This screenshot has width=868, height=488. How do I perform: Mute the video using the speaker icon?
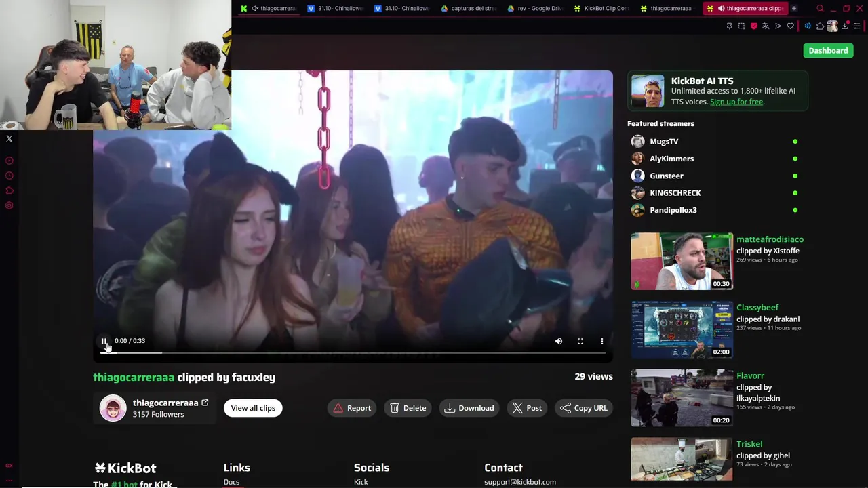(559, 341)
